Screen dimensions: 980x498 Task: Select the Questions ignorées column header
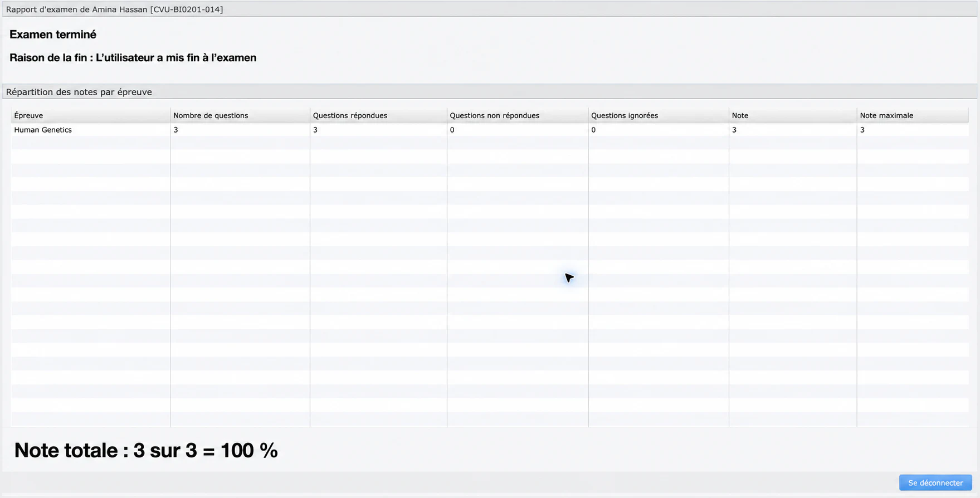pyautogui.click(x=659, y=115)
